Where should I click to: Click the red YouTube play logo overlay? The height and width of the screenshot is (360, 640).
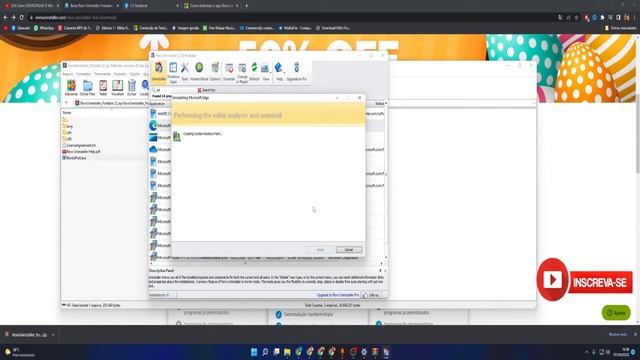click(553, 280)
